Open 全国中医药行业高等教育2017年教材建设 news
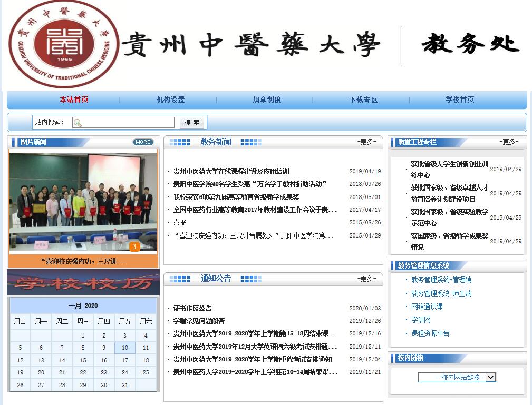The image size is (532, 405). point(255,210)
